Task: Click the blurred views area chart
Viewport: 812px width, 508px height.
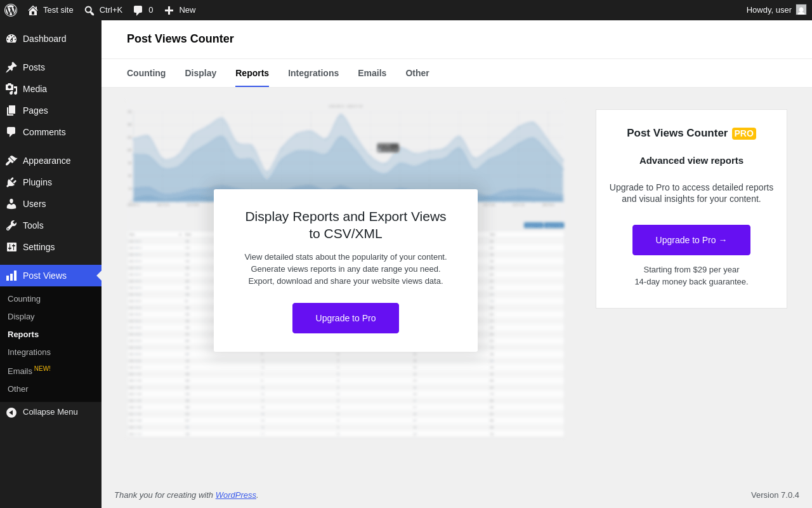Action: click(x=346, y=156)
